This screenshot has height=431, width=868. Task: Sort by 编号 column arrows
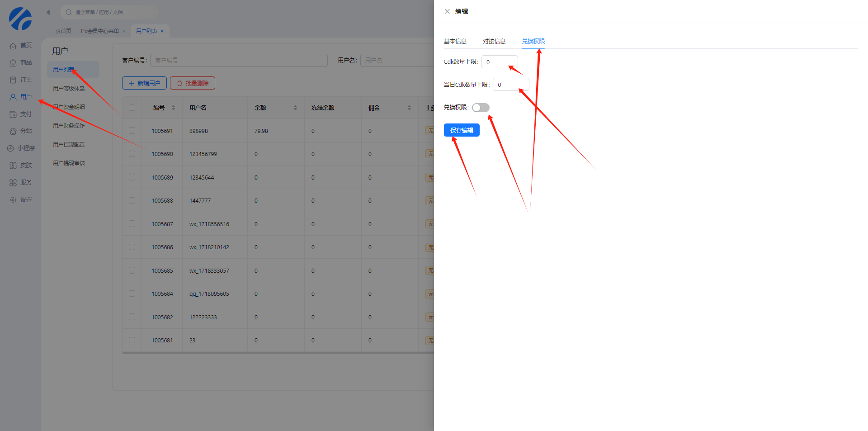point(173,108)
